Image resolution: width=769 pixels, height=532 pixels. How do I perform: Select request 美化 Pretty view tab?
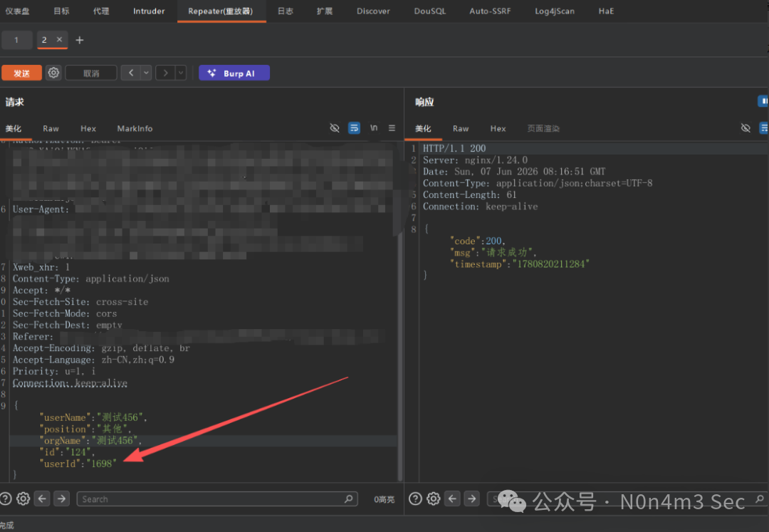pos(14,128)
